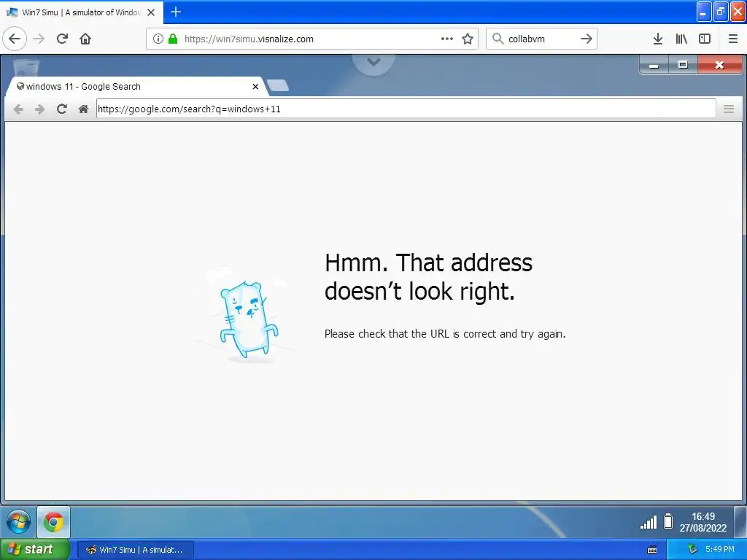
Task: Open the Firefox home page
Action: pos(85,39)
